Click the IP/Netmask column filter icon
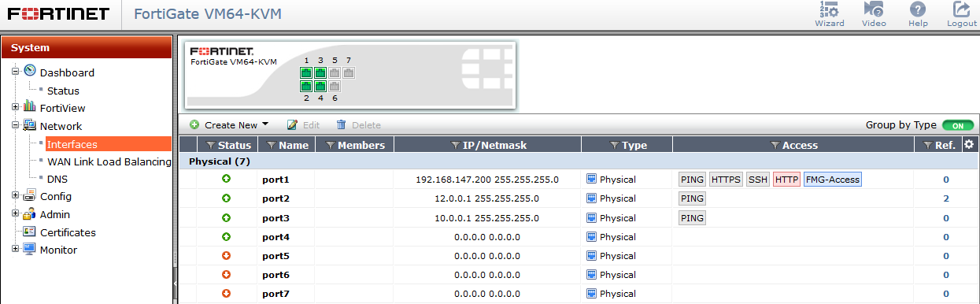Screen dimensions: 980x304 (455, 146)
